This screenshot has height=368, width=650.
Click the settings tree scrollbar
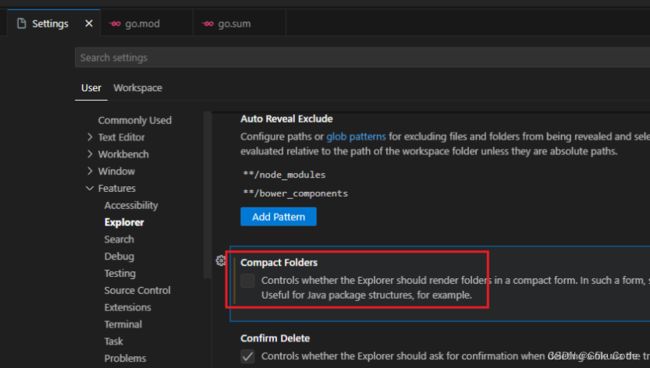[x=207, y=195]
